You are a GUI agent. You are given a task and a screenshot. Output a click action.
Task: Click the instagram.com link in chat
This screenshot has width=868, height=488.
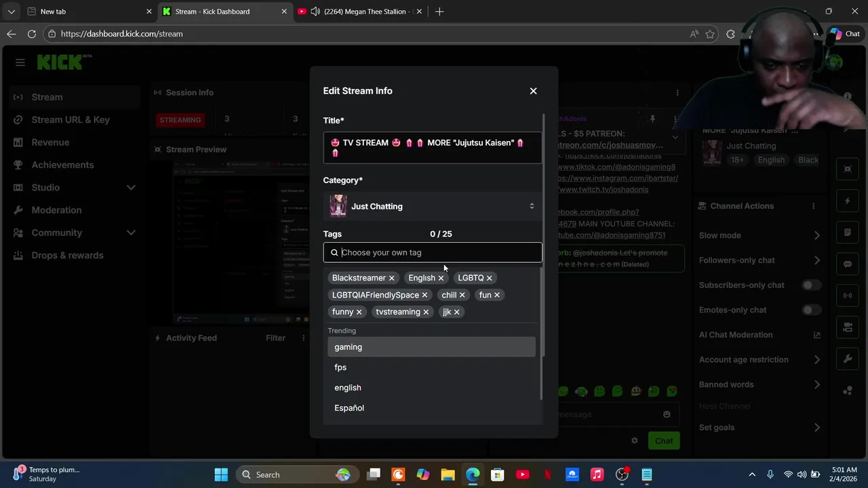tap(617, 178)
